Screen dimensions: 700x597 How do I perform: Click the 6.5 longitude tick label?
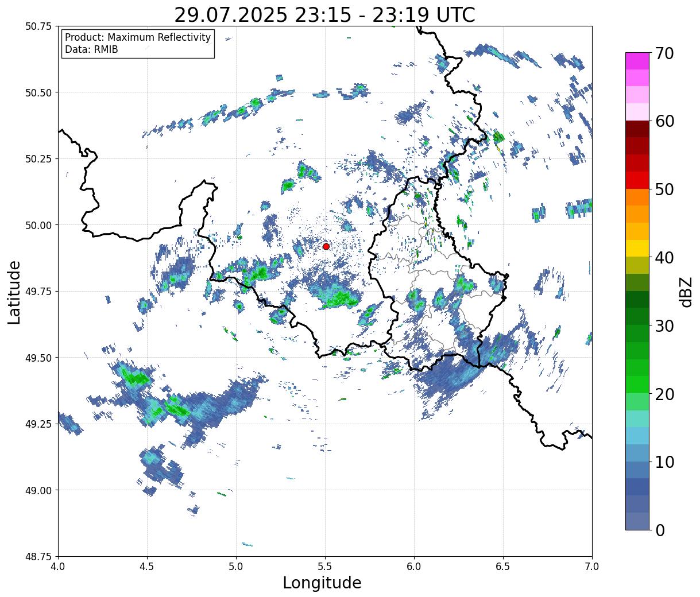point(503,567)
